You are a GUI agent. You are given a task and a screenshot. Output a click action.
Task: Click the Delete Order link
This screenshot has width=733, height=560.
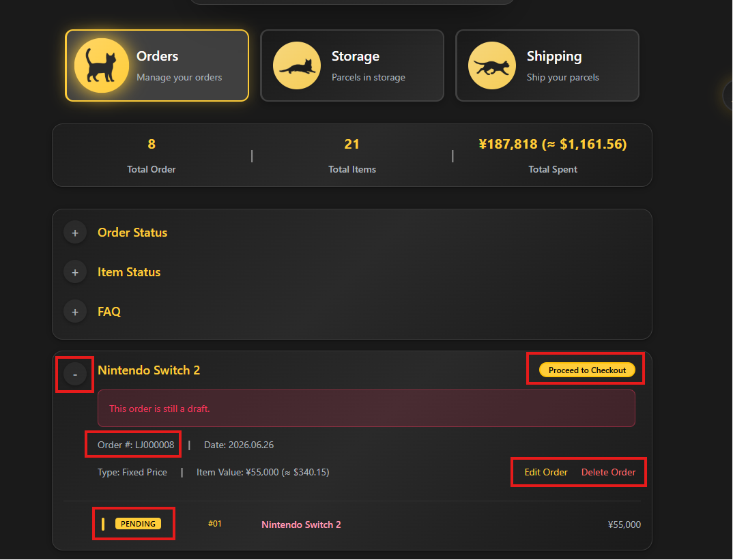pyautogui.click(x=608, y=472)
